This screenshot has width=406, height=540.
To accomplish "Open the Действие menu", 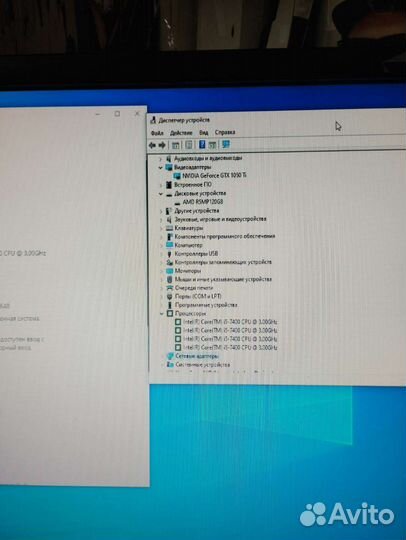I will click(181, 133).
